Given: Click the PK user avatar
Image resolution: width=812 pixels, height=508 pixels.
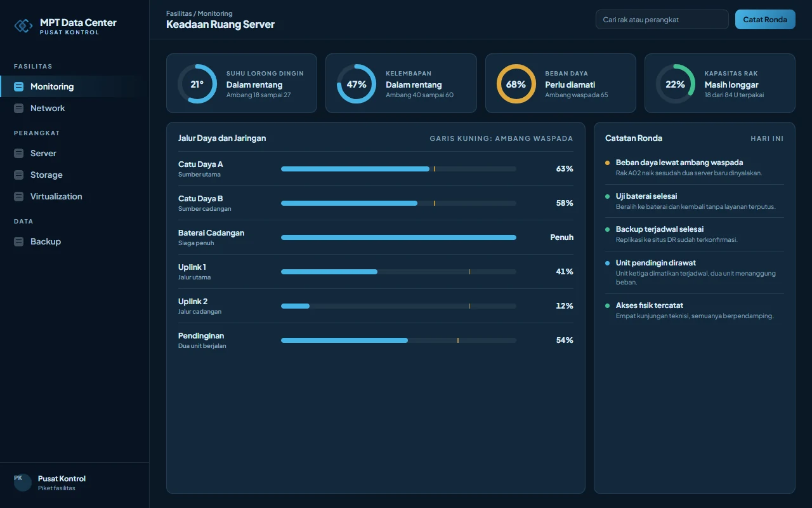Looking at the screenshot, I should [23, 483].
